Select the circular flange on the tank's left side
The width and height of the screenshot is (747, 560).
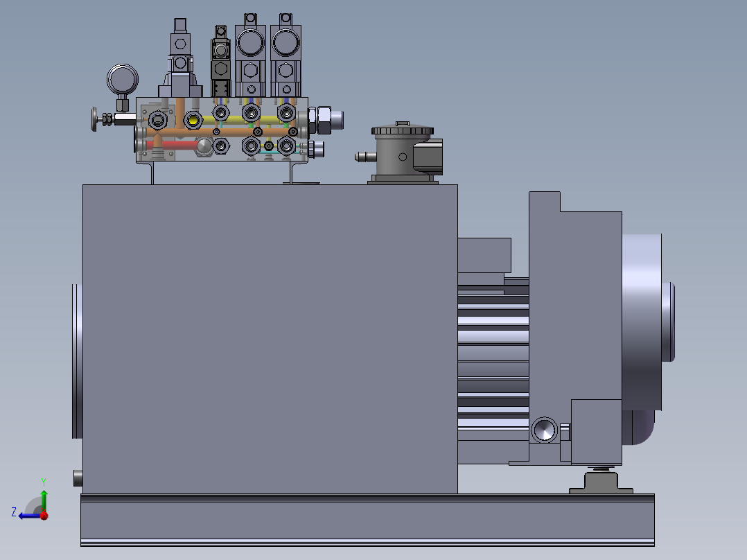(x=77, y=361)
